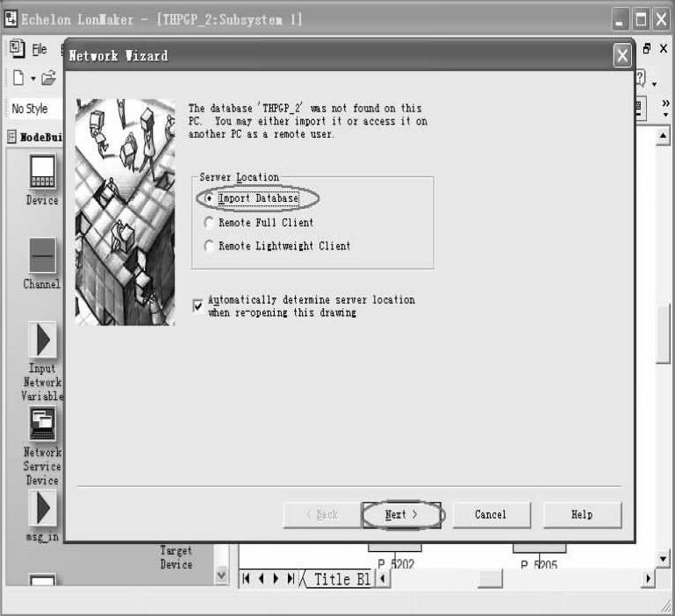Click the Open folder toolbar icon
This screenshot has height=616, width=675.
[x=48, y=78]
